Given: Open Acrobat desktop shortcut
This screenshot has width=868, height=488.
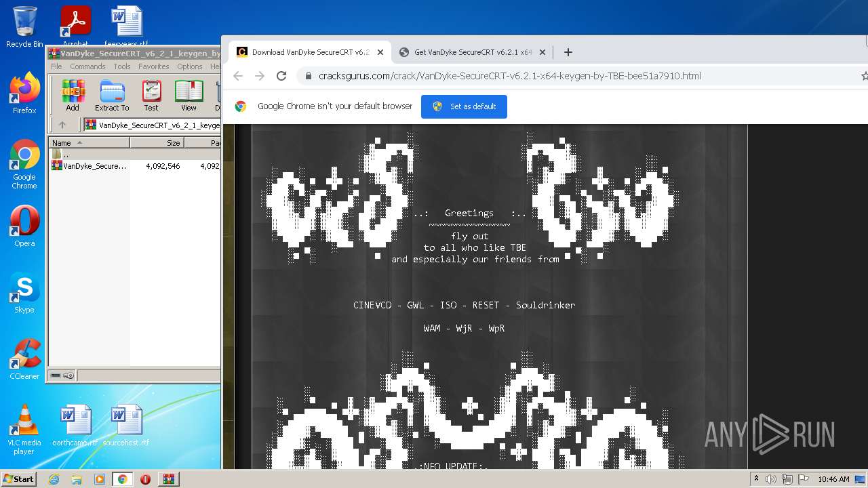Looking at the screenshot, I should click(x=75, y=27).
